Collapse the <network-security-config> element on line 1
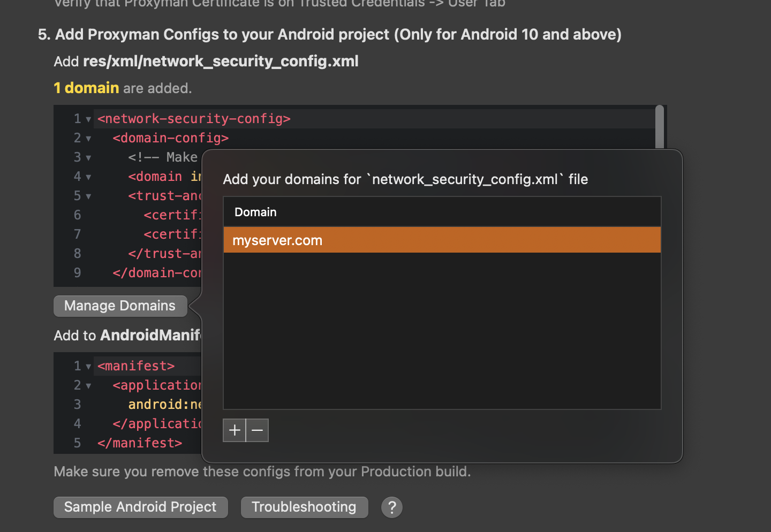Screen dimensions: 771x532 (x=88, y=118)
